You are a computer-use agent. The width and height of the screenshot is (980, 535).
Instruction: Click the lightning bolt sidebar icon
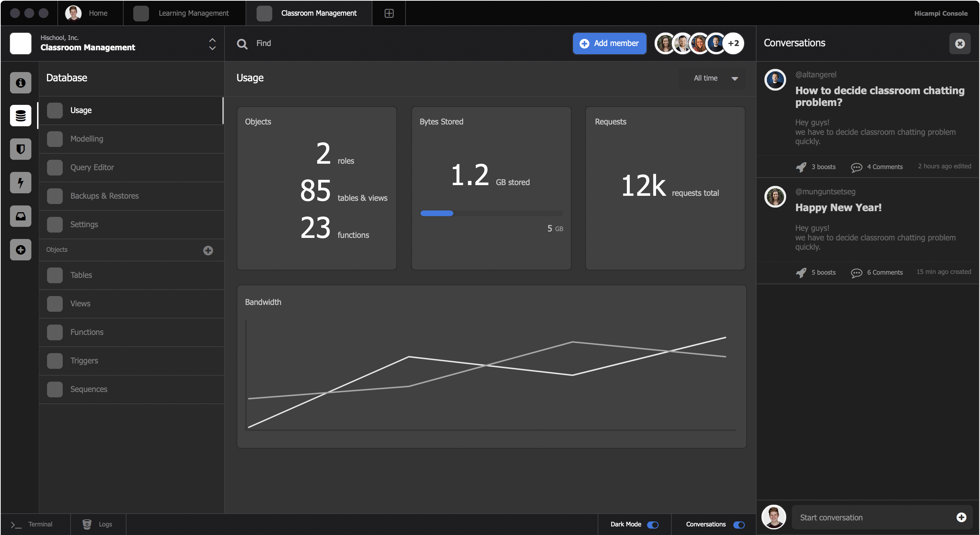click(x=21, y=182)
